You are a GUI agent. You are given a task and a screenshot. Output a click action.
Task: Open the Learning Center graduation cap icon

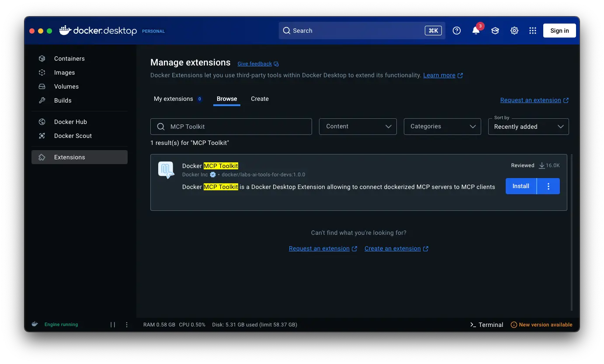pyautogui.click(x=495, y=31)
